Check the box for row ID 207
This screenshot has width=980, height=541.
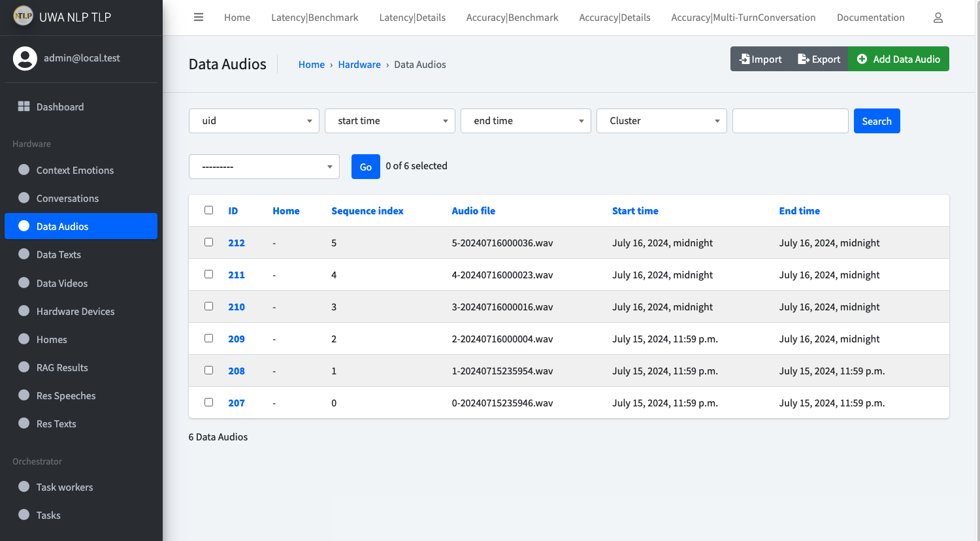click(208, 402)
